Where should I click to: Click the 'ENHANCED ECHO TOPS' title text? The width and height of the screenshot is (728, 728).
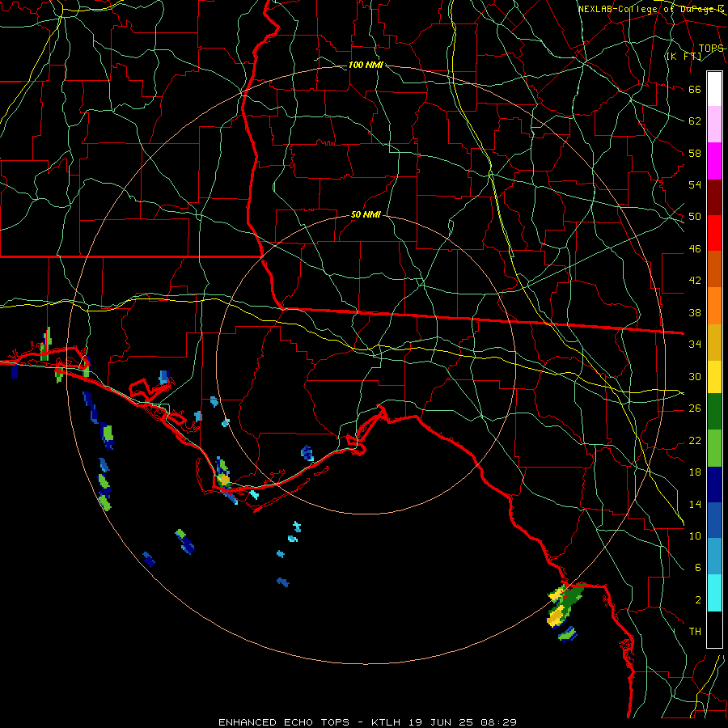[x=284, y=722]
